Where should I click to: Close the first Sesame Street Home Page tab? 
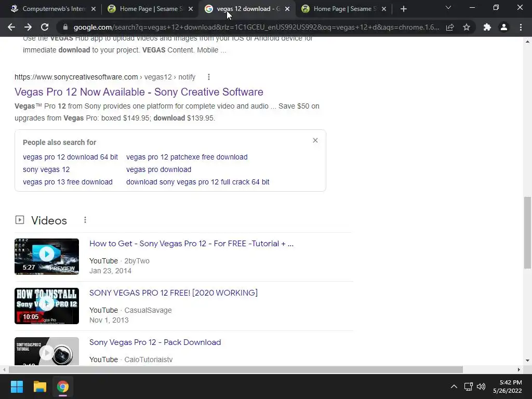tap(191, 9)
